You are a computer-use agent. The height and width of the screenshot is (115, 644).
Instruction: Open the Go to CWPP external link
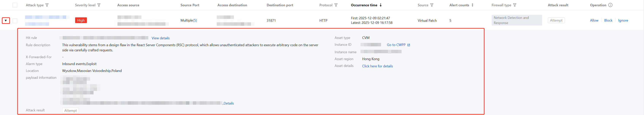[398, 45]
